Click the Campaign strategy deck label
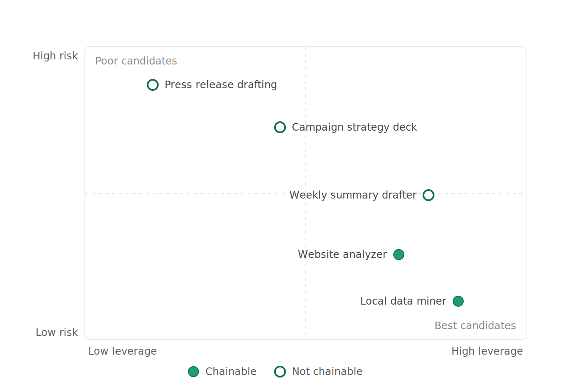Viewport: 577px width, 392px height. pos(354,127)
